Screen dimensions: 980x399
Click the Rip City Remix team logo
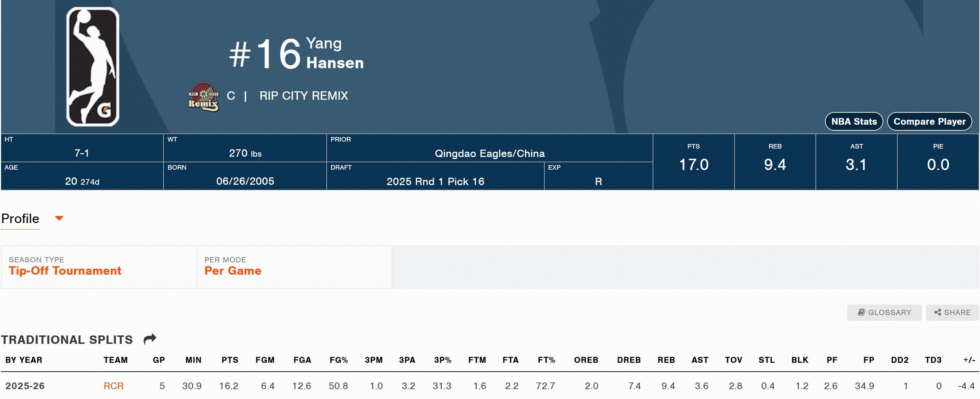tap(204, 97)
